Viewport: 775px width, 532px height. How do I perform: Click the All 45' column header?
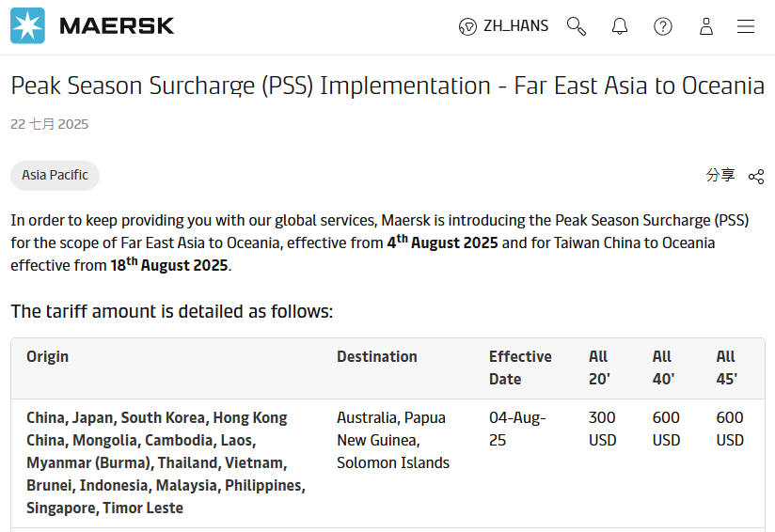pyautogui.click(x=726, y=368)
